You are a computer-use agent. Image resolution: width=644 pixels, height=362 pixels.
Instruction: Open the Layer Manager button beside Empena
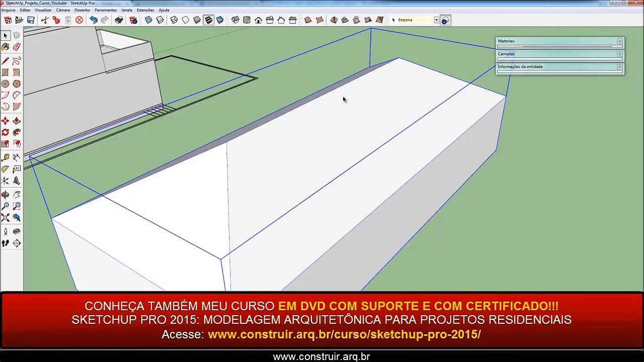point(445,20)
